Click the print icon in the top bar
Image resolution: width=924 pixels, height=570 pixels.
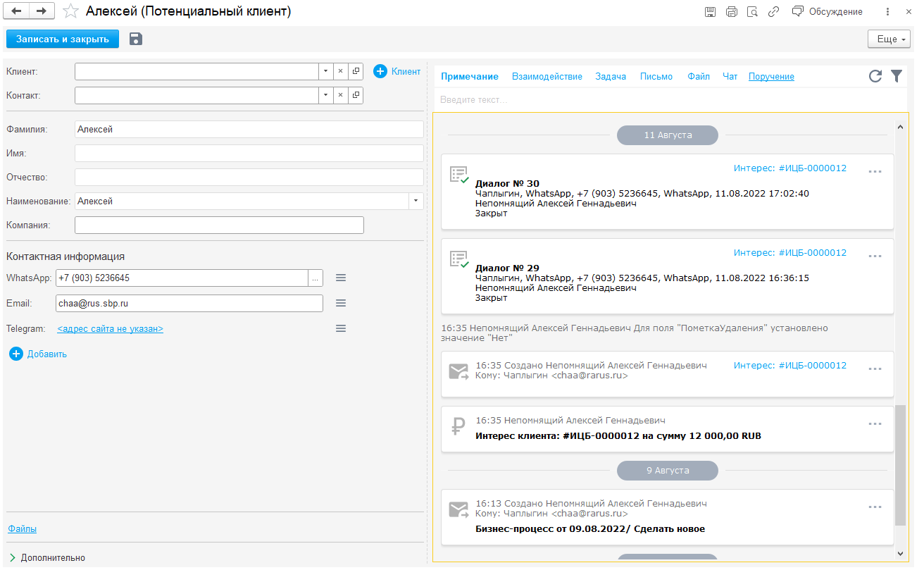[732, 11]
